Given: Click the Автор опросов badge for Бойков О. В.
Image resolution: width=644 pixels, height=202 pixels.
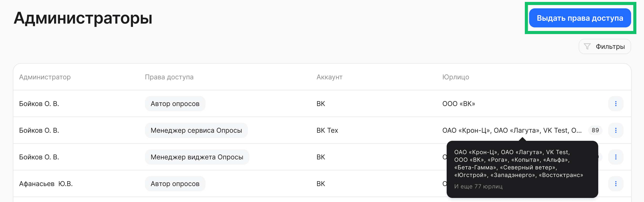Looking at the screenshot, I should tap(175, 103).
